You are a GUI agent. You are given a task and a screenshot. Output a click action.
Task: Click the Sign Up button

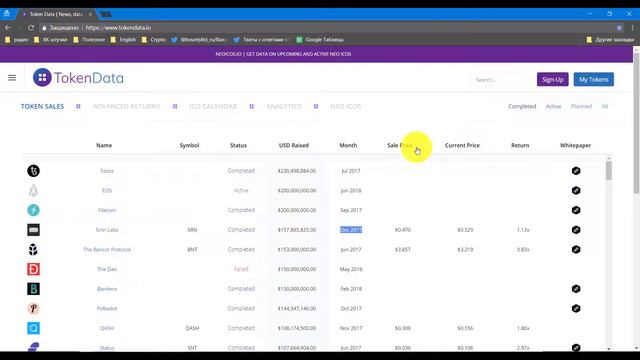point(553,79)
